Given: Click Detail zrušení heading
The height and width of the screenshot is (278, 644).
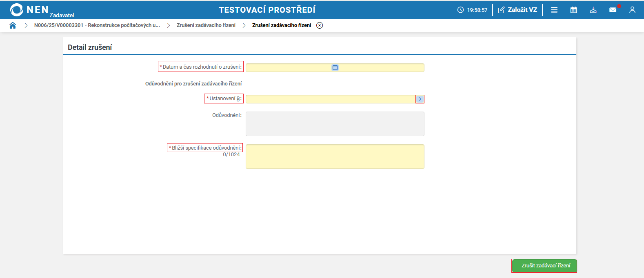Looking at the screenshot, I should [90, 47].
